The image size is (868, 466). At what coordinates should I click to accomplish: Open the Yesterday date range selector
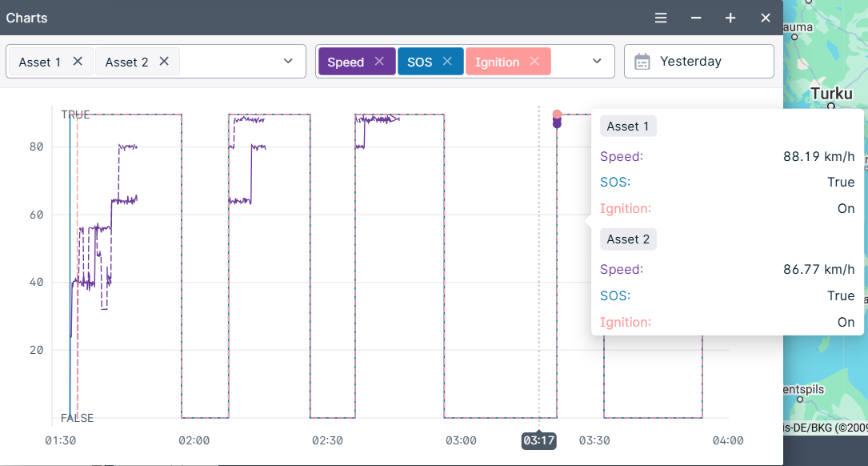pyautogui.click(x=698, y=61)
